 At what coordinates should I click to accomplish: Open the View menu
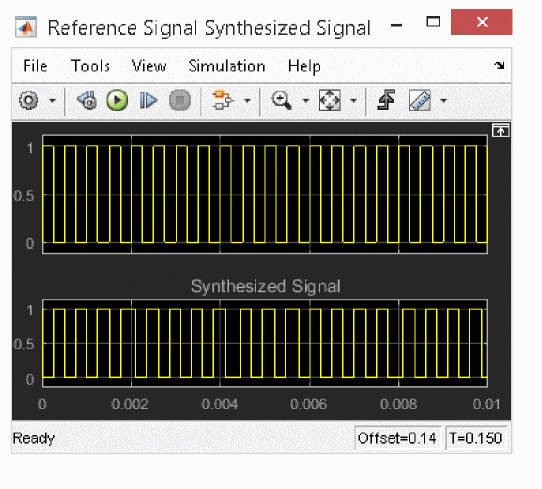(x=149, y=66)
